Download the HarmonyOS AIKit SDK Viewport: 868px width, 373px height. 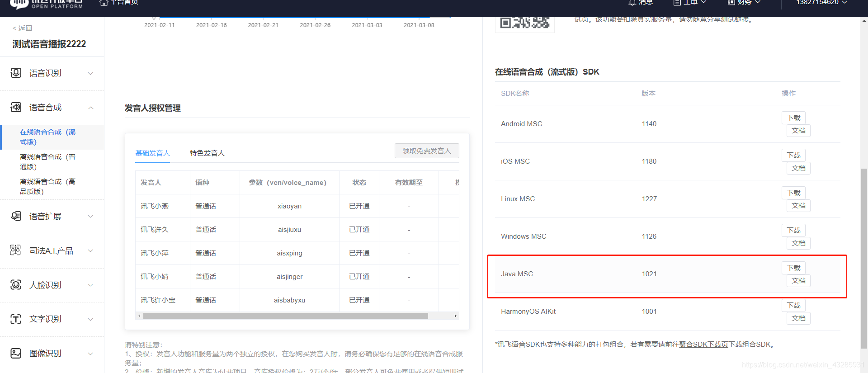(793, 305)
